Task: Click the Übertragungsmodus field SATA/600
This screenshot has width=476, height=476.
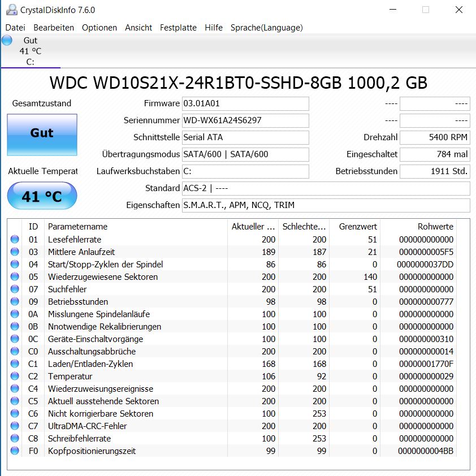Action: click(245, 154)
